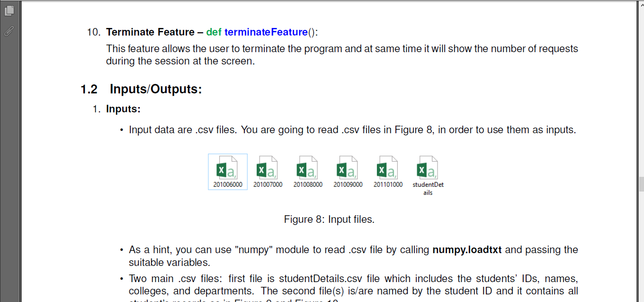Click the Figure 8 caption text
Screen dimensions: 644x302
coord(329,219)
